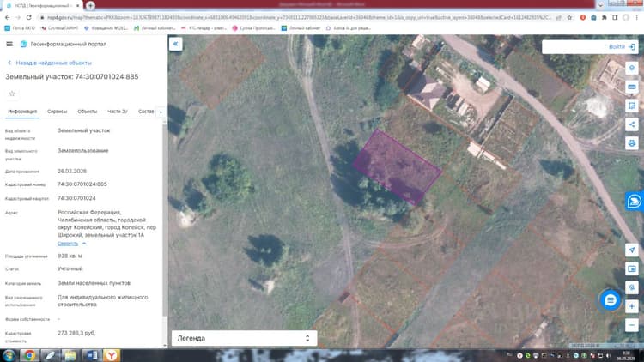Open the ruler measurement tool
Screen dimensions: 644x362
(632, 87)
